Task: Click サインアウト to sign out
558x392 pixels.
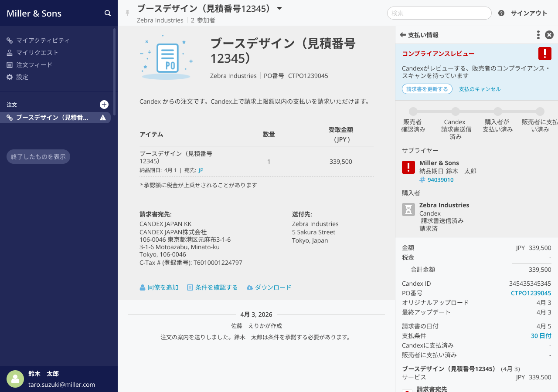Action: pos(529,13)
